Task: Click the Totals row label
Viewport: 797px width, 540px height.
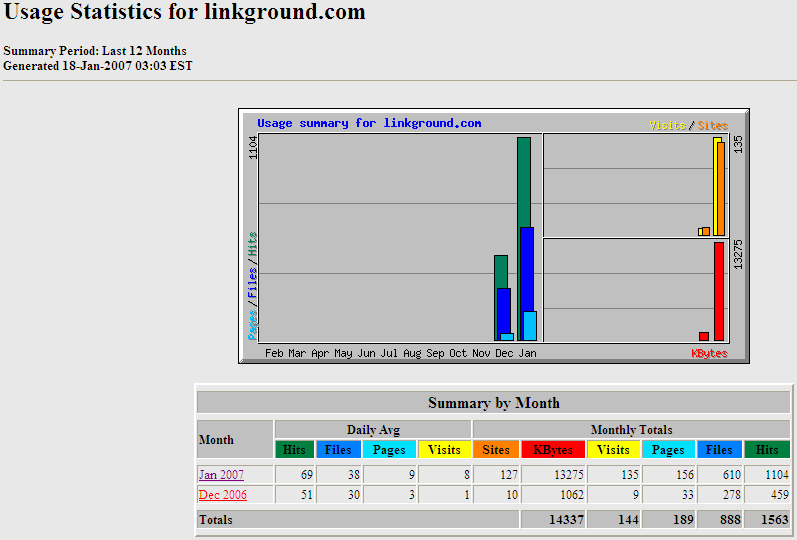Action: point(215,520)
